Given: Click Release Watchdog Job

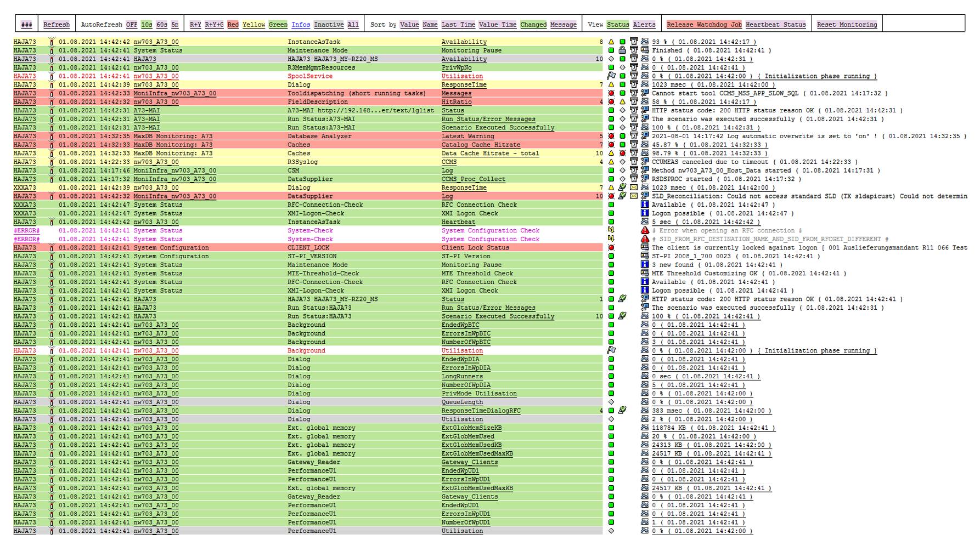Looking at the screenshot, I should pyautogui.click(x=704, y=25).
